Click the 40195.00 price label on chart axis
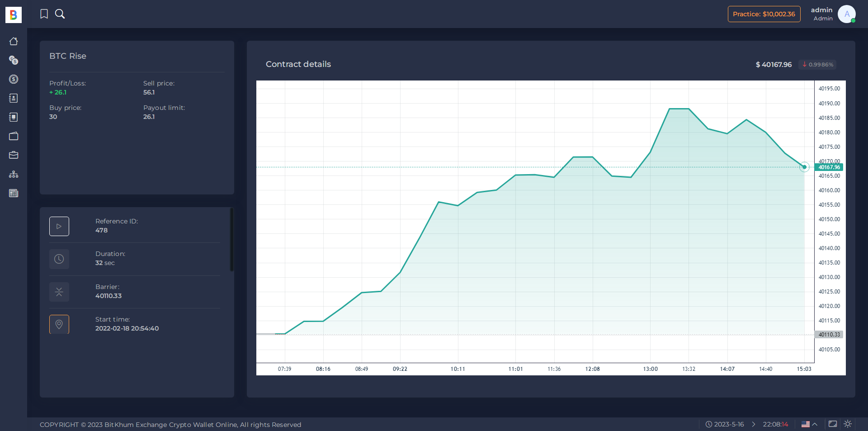The height and width of the screenshot is (431, 868). pos(829,89)
